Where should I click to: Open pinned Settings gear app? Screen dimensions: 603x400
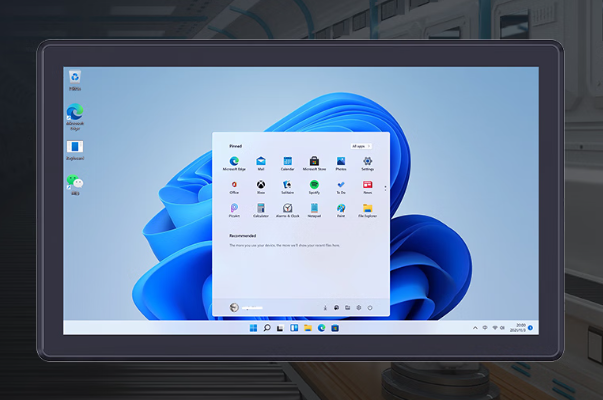click(x=368, y=161)
